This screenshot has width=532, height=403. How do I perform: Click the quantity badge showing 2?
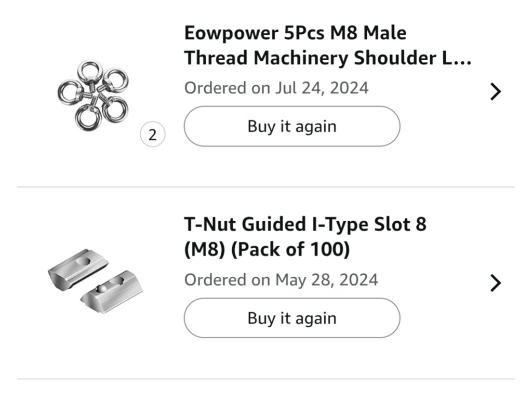click(x=153, y=135)
